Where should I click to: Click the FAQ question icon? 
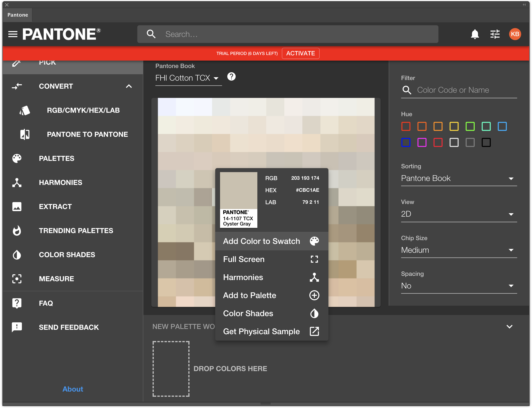click(x=17, y=303)
